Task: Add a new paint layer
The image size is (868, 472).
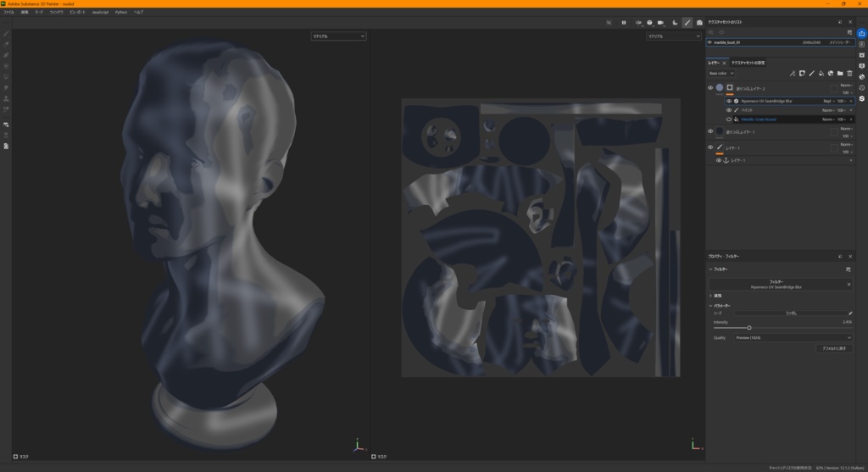Action: (811, 73)
